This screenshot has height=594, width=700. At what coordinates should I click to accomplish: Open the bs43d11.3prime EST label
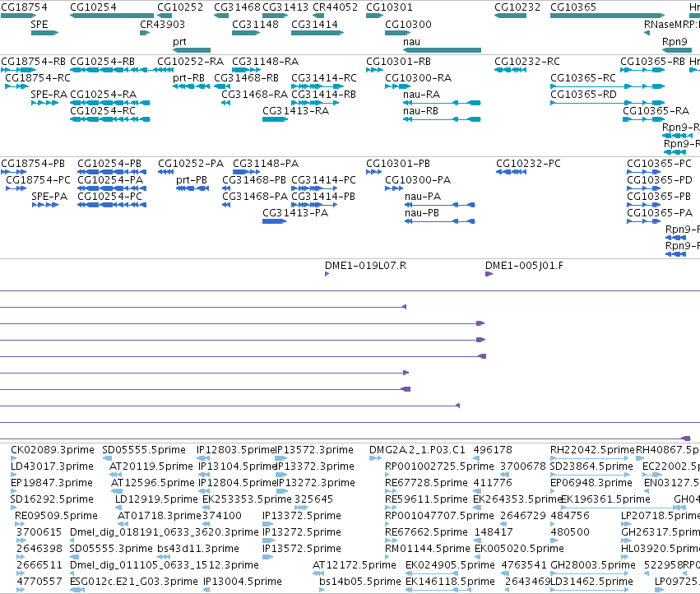198,549
